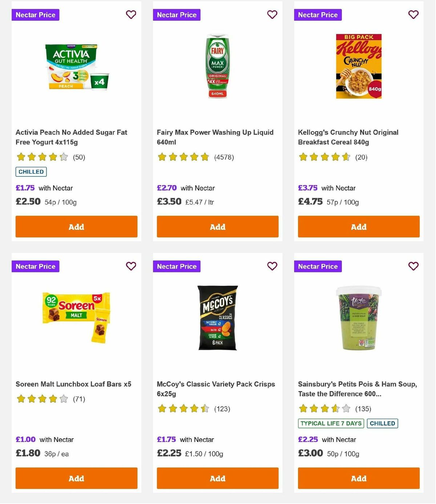Viewport: 436px width, 504px height.
Task: Open the Fairy Max Power product details
Action: click(215, 137)
